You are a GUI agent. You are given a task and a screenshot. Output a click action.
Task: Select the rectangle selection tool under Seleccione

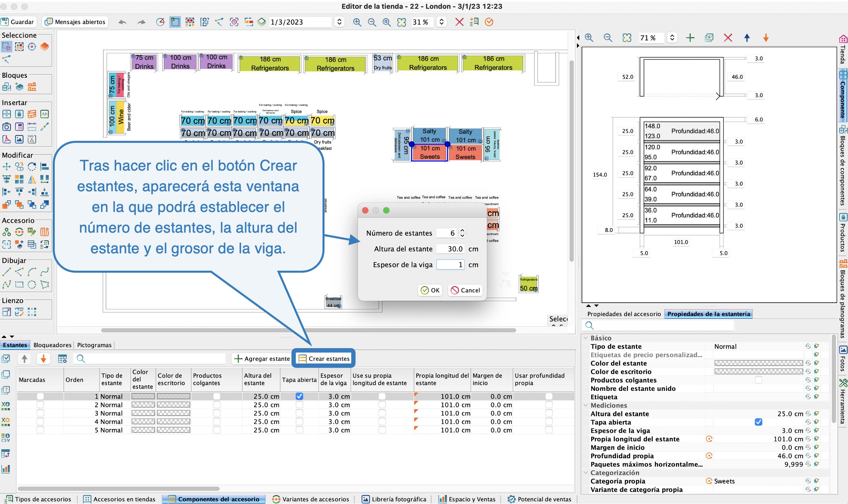click(x=6, y=46)
